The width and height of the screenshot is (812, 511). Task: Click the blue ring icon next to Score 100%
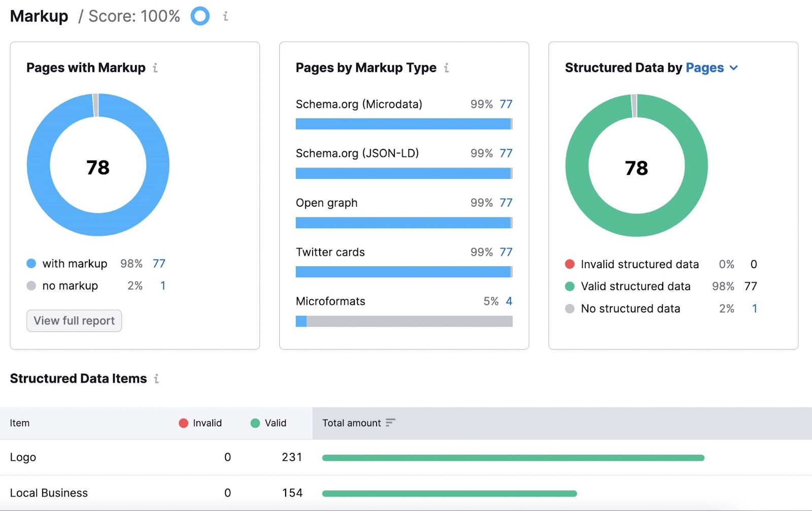coord(200,16)
